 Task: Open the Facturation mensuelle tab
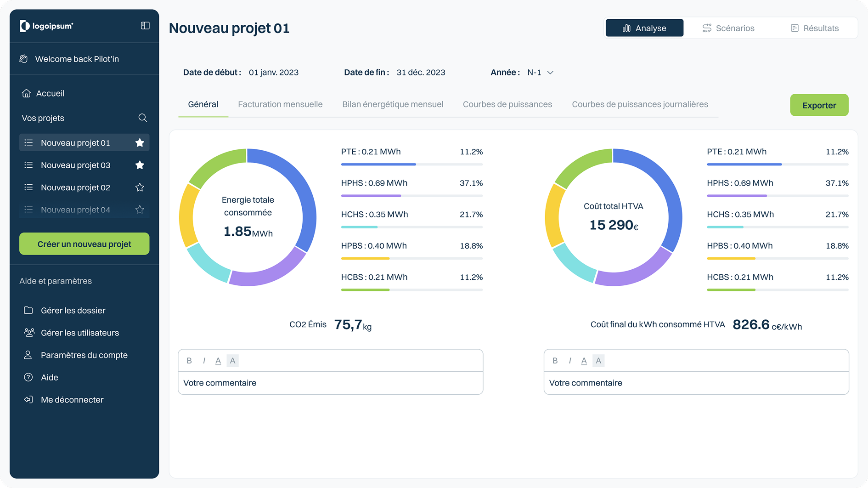[x=280, y=104]
